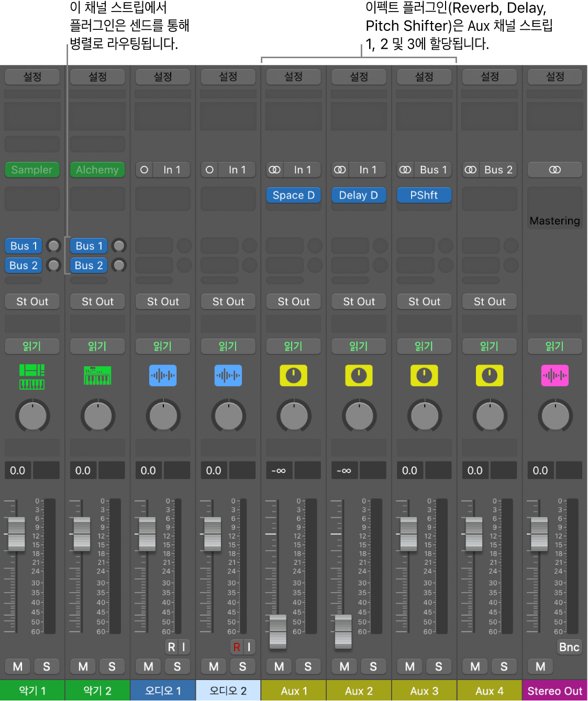This screenshot has width=588, height=701.
Task: Select the Stereo Out channel name label
Action: pos(554,691)
